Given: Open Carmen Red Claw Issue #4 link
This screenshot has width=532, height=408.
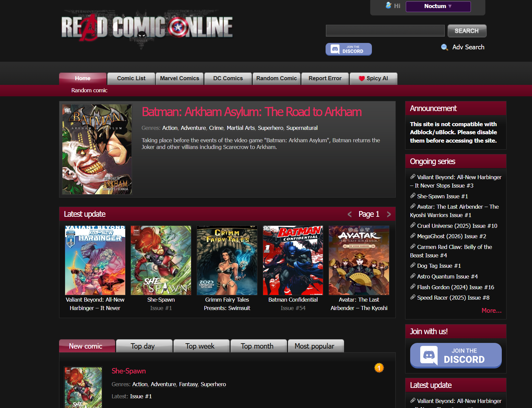Looking at the screenshot, I should 451,251.
